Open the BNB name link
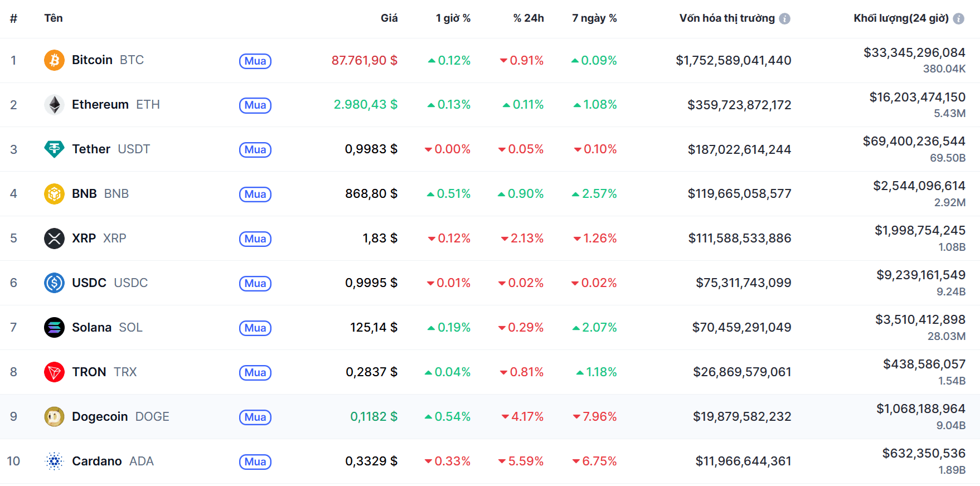The image size is (980, 486). 100,194
